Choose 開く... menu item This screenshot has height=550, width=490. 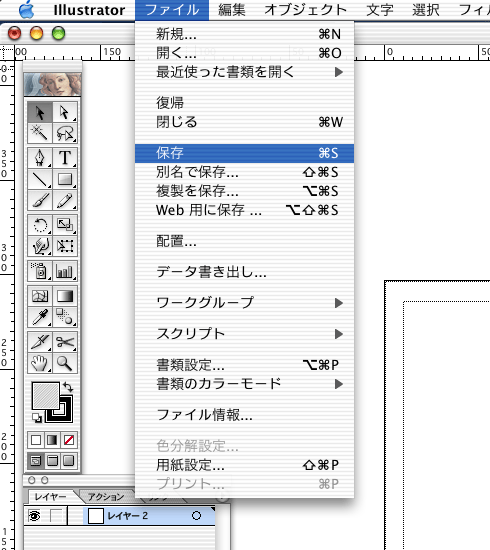pyautogui.click(x=244, y=53)
